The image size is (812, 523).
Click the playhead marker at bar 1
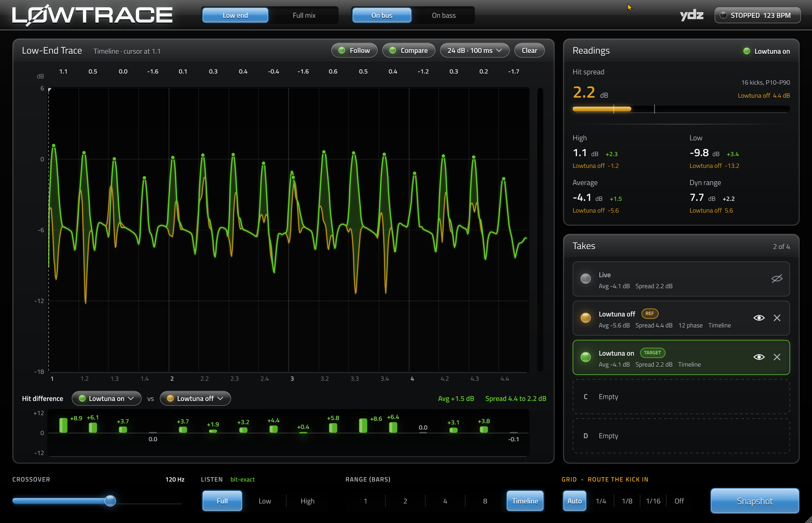(x=50, y=90)
